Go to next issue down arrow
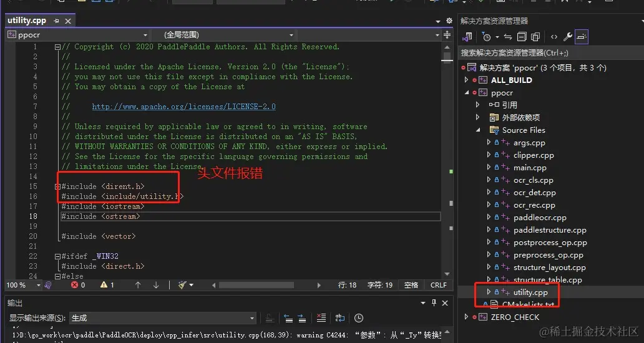Screen dimensions: 644x343 (x=156, y=285)
